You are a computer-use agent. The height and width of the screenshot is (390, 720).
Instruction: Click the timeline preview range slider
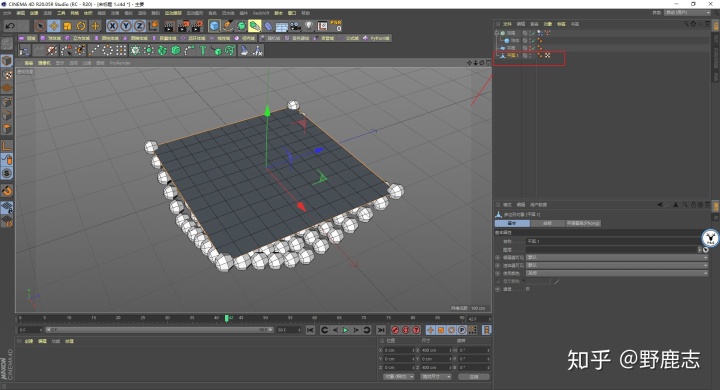(159, 330)
